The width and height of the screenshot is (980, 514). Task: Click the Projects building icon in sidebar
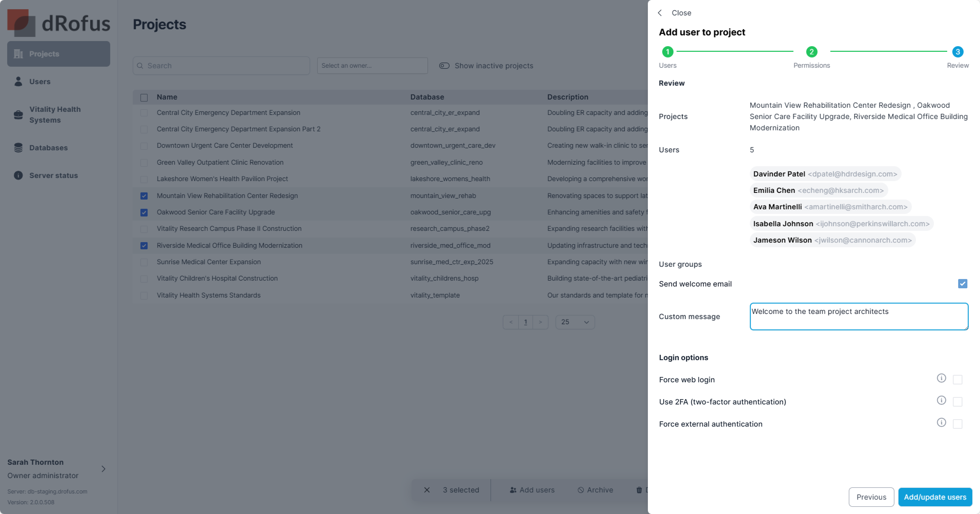18,54
